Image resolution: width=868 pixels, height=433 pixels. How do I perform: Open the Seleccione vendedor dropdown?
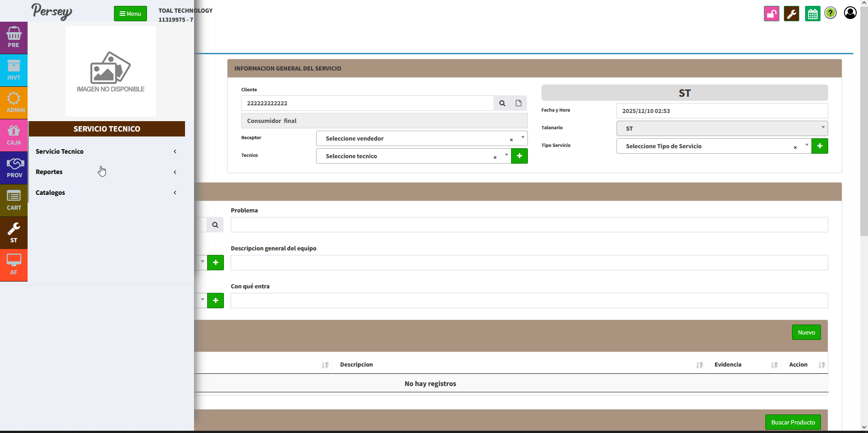pos(416,138)
